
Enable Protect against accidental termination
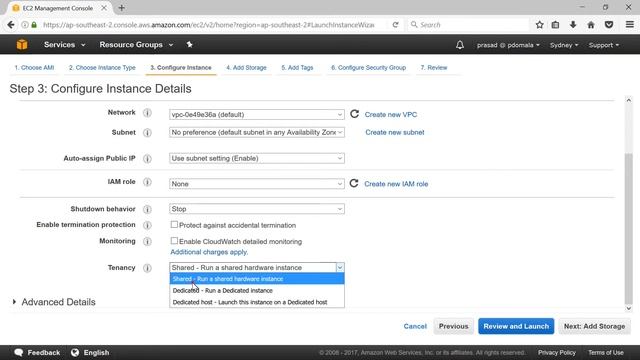(174, 224)
